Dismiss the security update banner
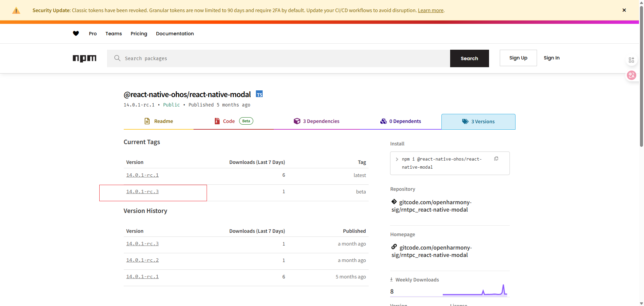The image size is (644, 306). click(x=624, y=10)
